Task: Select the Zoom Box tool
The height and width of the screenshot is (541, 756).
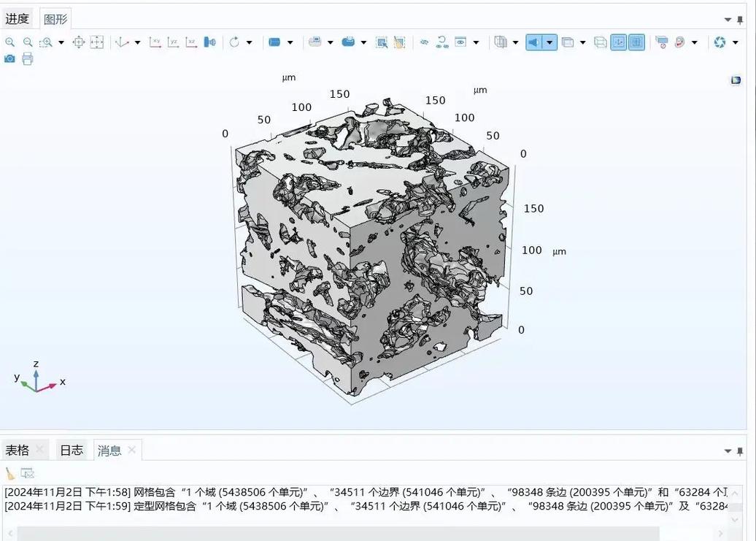Action: [x=46, y=42]
